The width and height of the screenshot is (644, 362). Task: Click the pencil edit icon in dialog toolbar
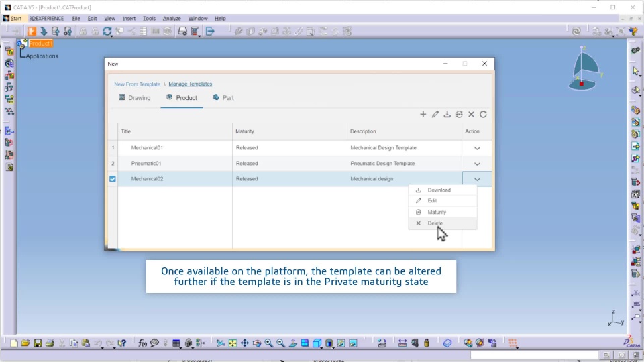tap(435, 115)
